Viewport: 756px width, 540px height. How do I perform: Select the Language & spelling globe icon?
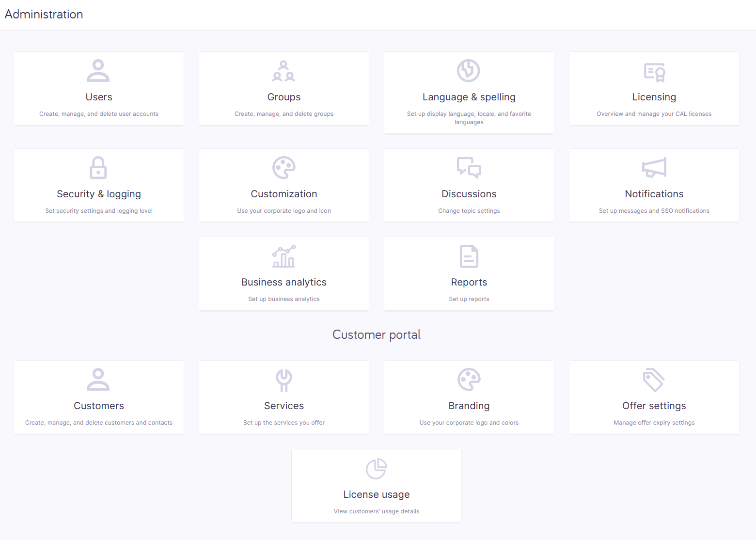tap(469, 70)
